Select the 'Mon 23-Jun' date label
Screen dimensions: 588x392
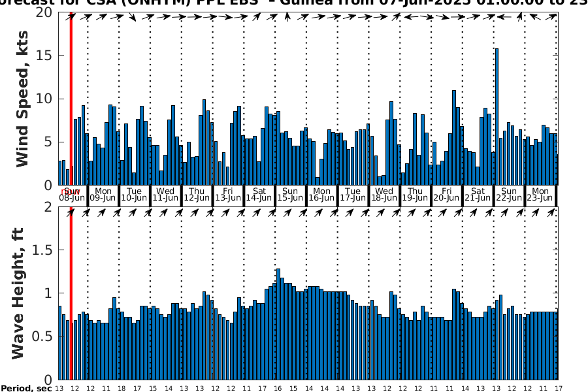pyautogui.click(x=540, y=195)
